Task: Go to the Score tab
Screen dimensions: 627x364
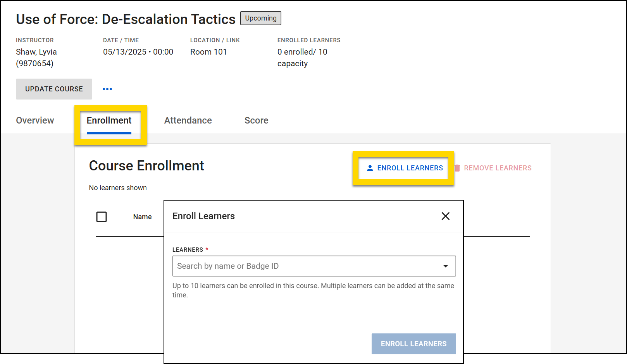Action: point(256,120)
